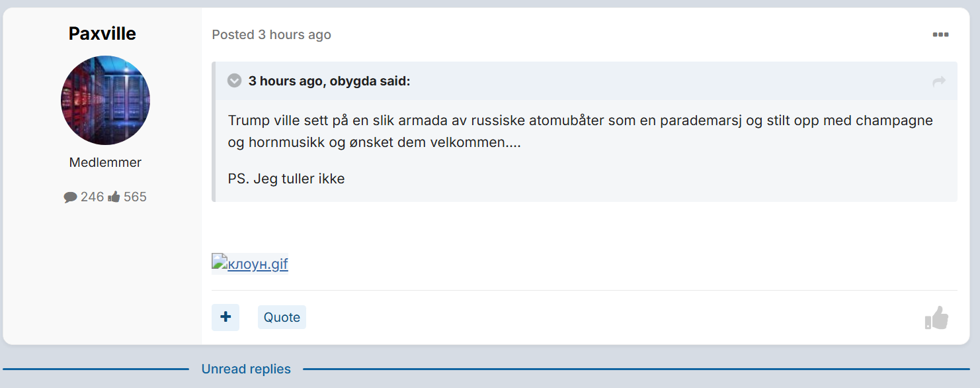This screenshot has height=388, width=980.
Task: Open the post options ellipsis menu
Action: click(940, 34)
